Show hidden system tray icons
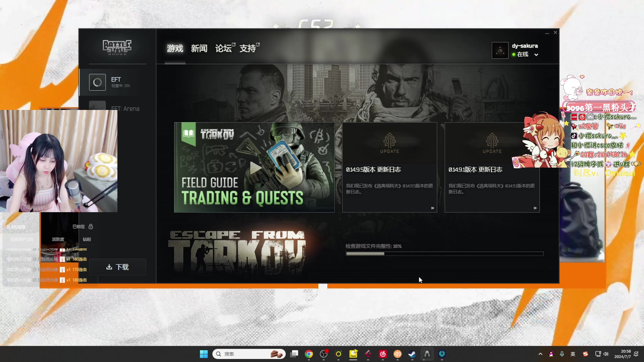 (540, 354)
